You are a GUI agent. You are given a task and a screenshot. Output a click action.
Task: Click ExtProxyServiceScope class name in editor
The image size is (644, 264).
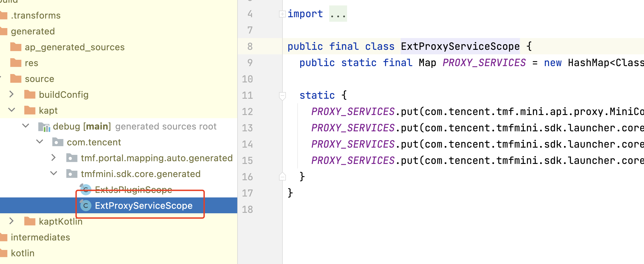click(460, 47)
